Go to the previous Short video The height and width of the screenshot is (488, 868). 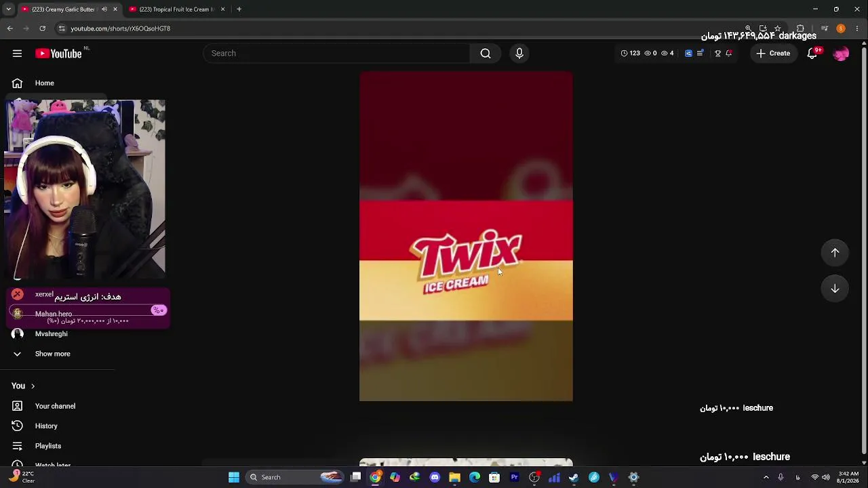[835, 253]
